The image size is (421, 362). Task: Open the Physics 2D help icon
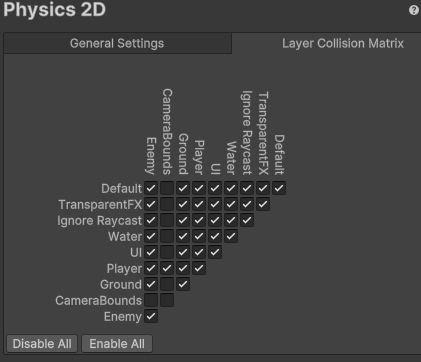(x=414, y=10)
